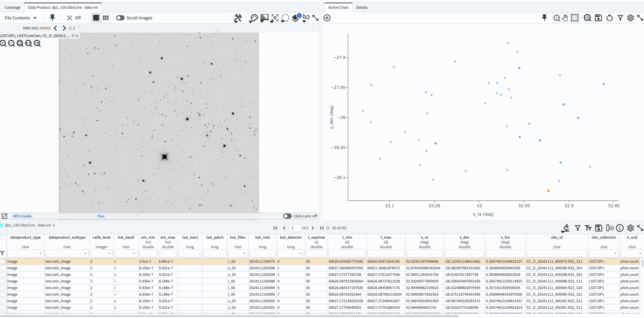This screenshot has height=318, width=644.
Task: Open the dataproduct_type filter dropdown
Action: coord(40,253)
